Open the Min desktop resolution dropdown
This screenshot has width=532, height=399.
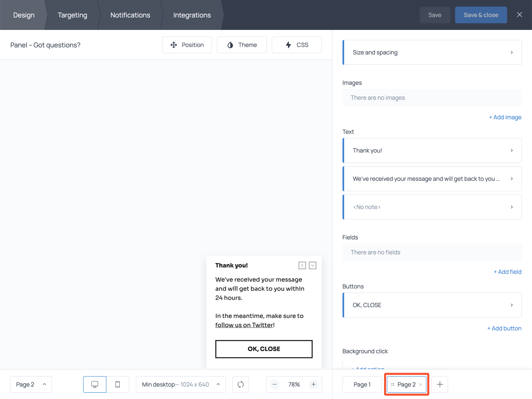tap(180, 384)
